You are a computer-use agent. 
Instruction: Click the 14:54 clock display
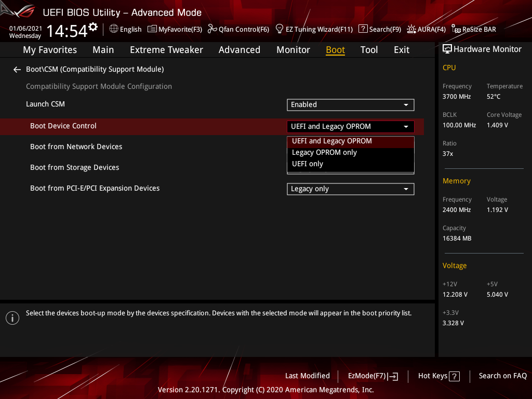pyautogui.click(x=66, y=31)
